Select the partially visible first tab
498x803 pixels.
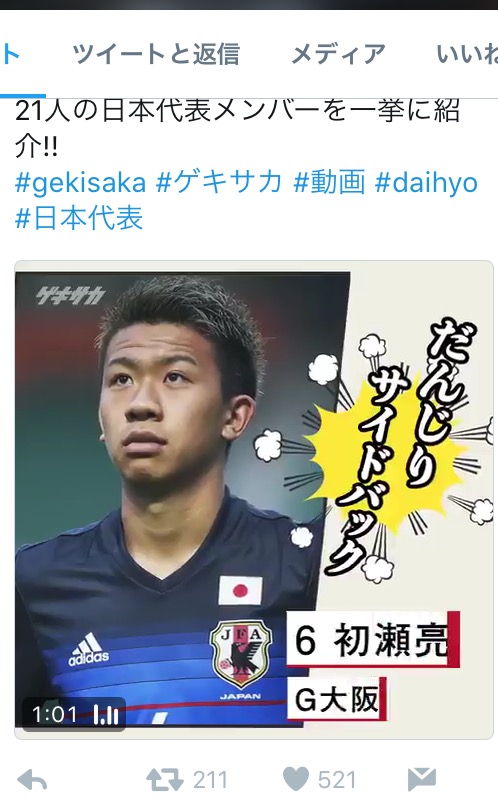pos(11,54)
